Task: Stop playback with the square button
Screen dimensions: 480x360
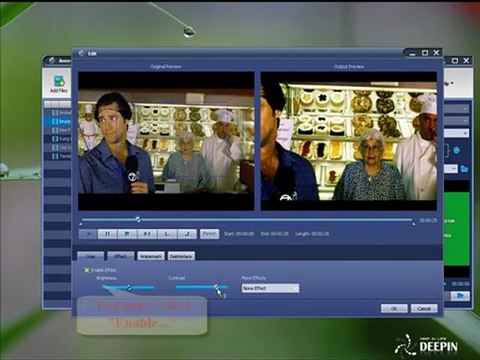Action: pyautogui.click(x=127, y=234)
